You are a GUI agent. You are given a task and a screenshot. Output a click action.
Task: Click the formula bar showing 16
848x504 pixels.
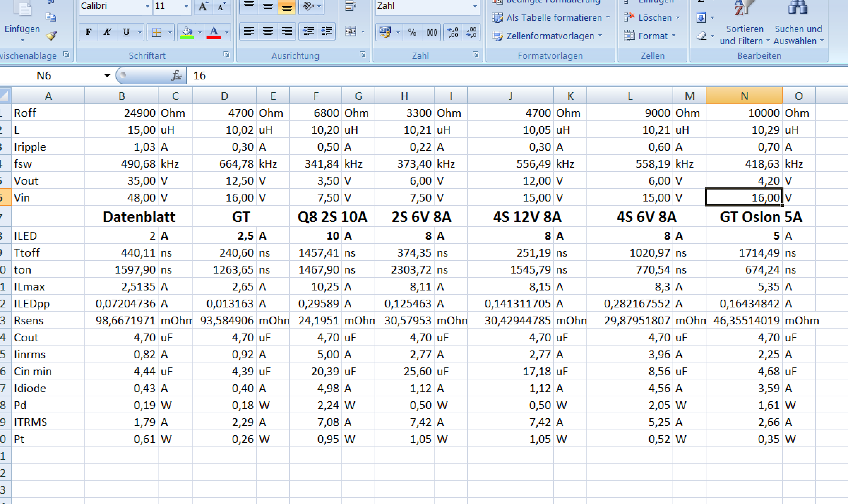click(x=517, y=76)
